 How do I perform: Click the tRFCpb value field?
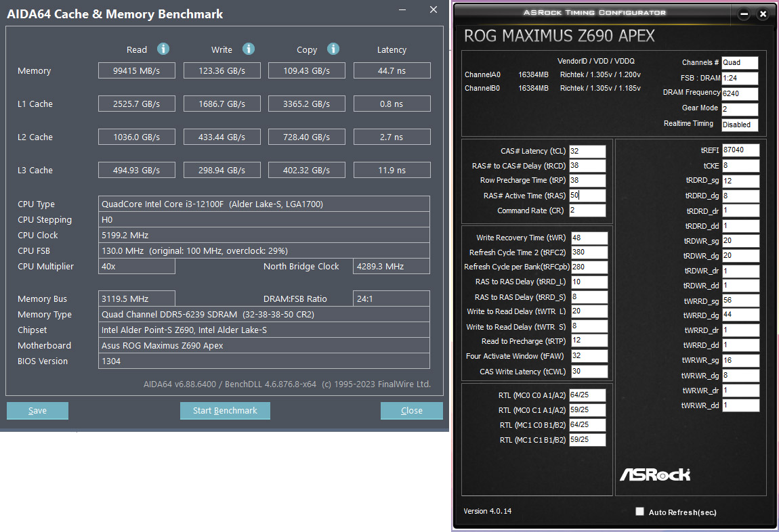pos(589,267)
